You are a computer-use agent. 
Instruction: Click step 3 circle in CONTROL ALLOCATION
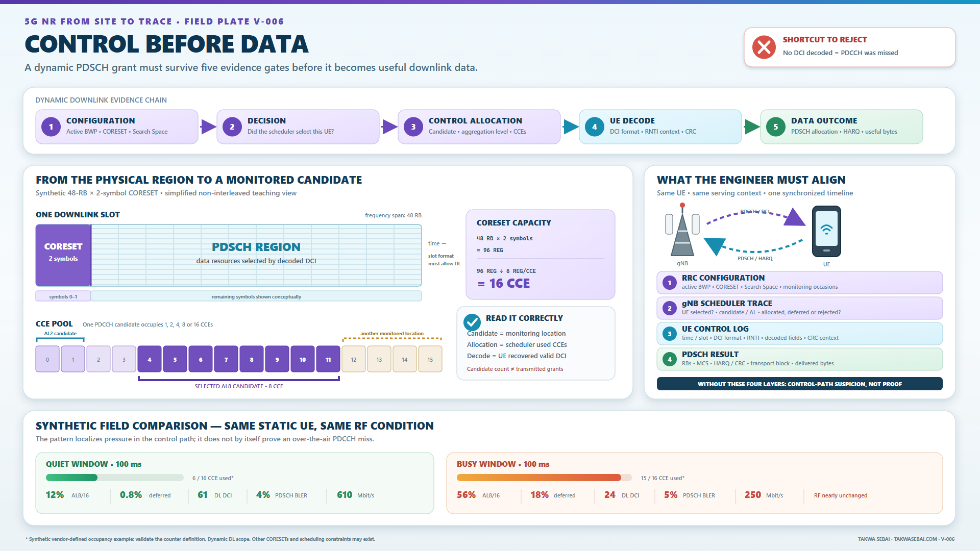[413, 127]
